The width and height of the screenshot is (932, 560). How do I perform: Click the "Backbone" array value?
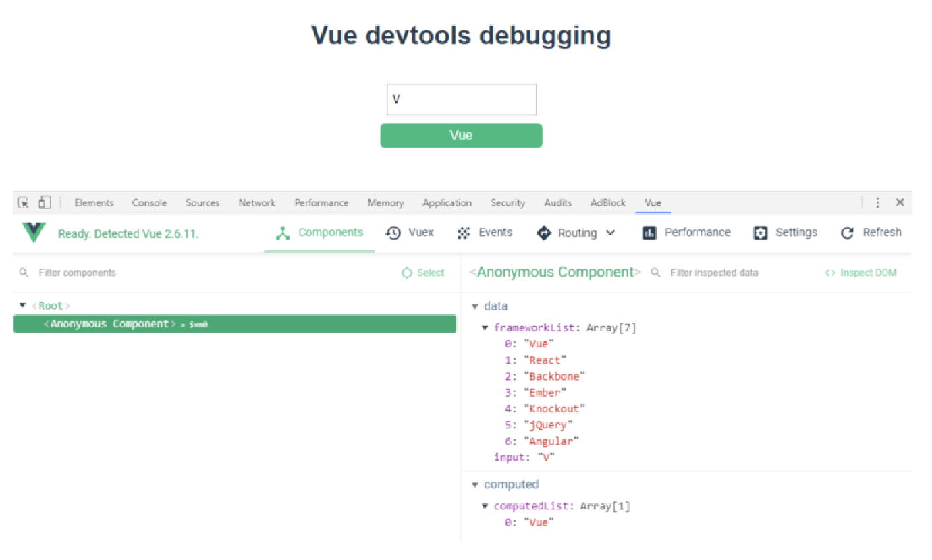click(554, 376)
